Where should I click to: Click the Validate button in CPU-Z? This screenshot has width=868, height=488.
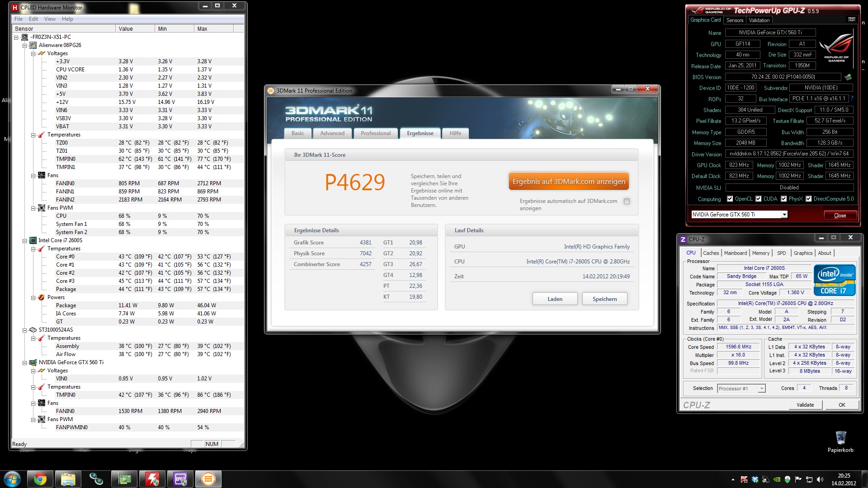pos(805,405)
